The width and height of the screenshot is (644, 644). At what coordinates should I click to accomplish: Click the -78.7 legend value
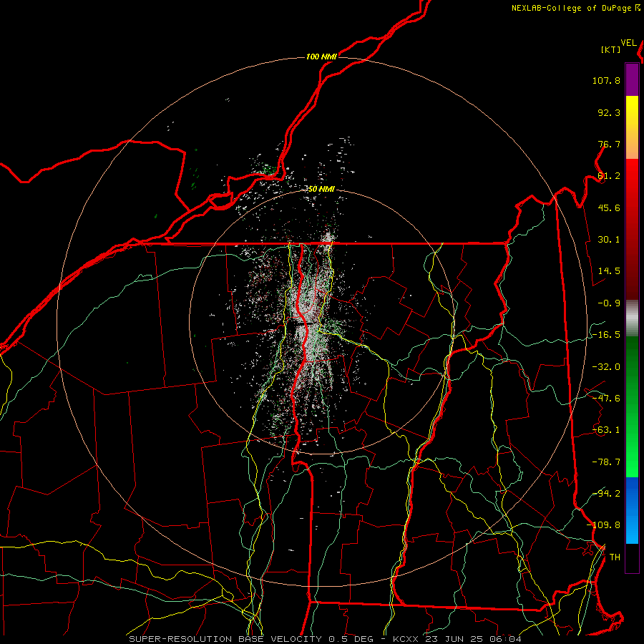click(x=606, y=462)
